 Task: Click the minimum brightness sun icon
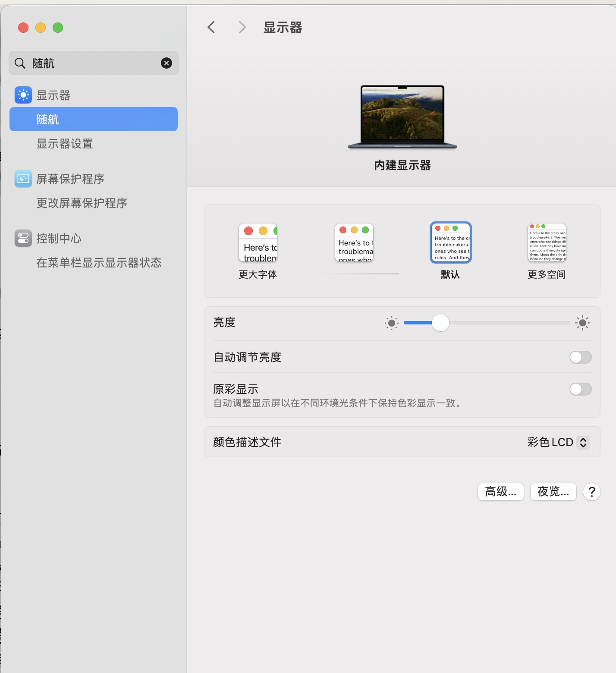click(391, 323)
